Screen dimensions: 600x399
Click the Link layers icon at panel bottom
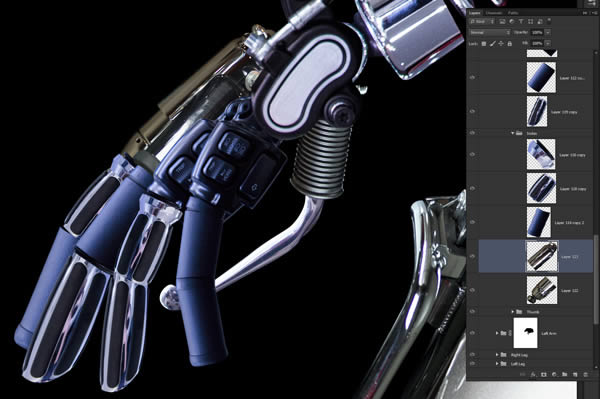coord(523,375)
